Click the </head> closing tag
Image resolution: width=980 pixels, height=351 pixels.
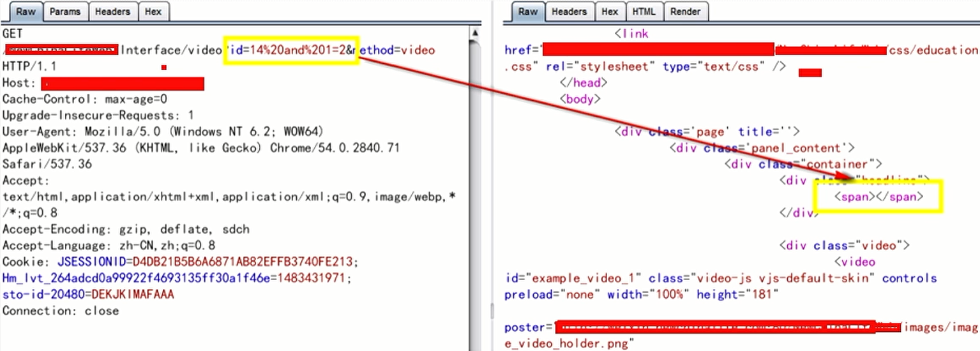tap(584, 83)
